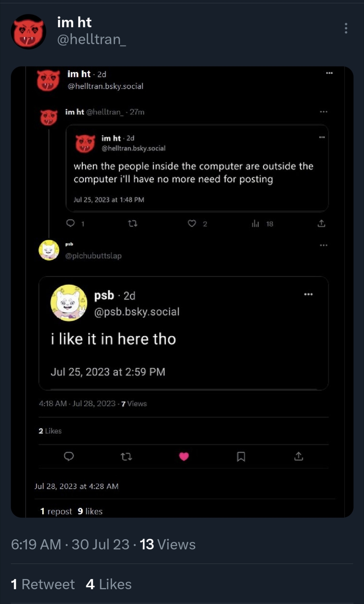Open the three-dot menu beside @helltran_ header
The height and width of the screenshot is (604, 364).
[346, 28]
